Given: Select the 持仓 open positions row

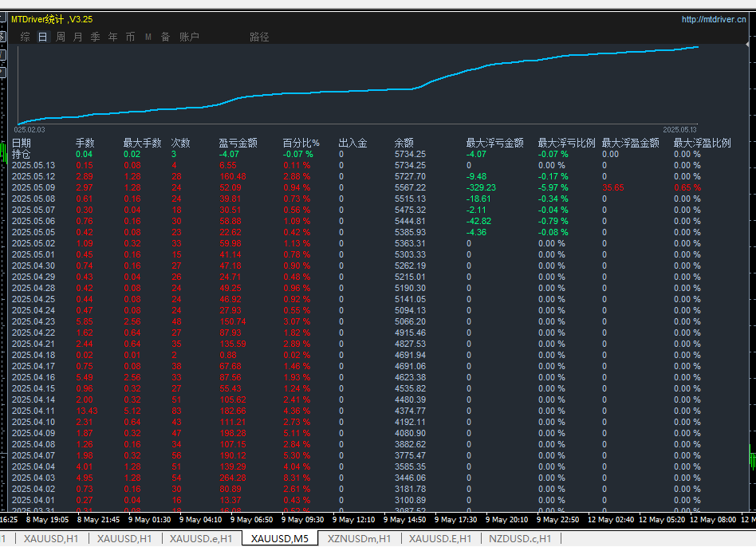Looking at the screenshot, I should point(22,154).
